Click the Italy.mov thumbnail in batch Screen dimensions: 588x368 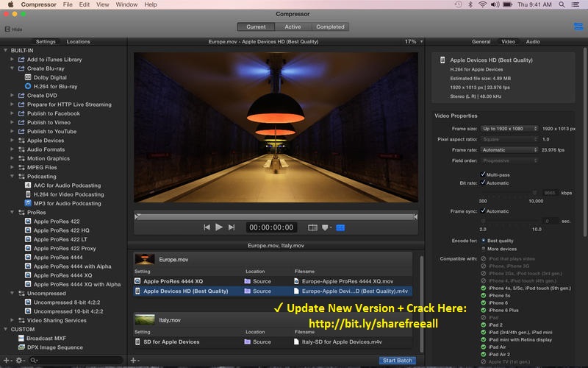pos(145,319)
